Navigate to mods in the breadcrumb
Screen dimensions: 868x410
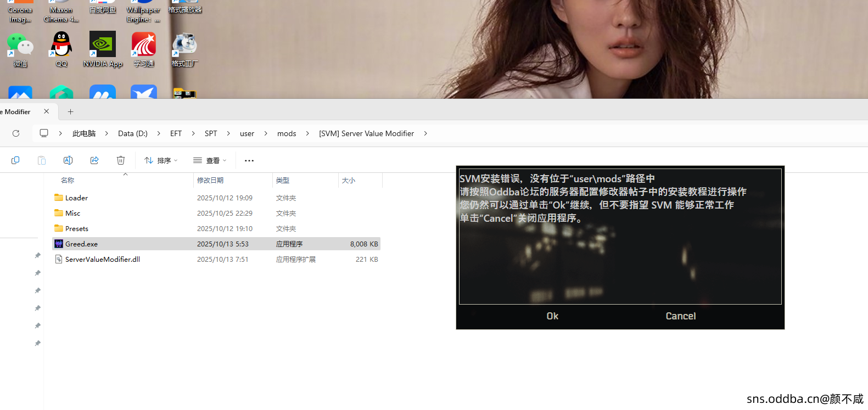point(287,133)
